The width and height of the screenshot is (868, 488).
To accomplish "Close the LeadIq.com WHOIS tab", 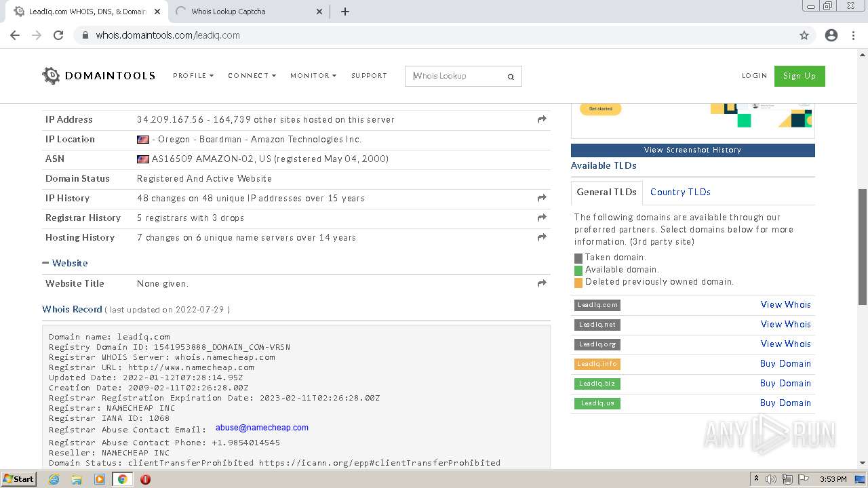I will click(157, 12).
